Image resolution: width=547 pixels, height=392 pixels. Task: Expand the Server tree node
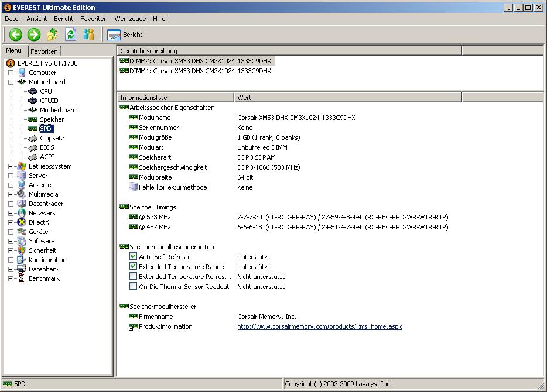point(11,176)
